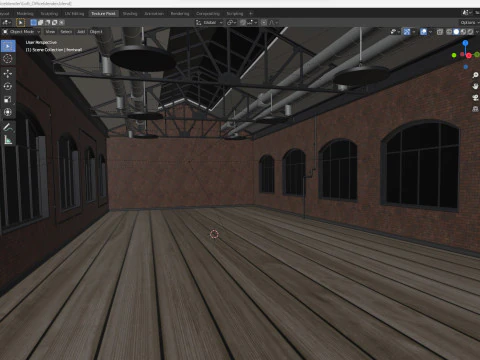Add a new workspace with plus button
This screenshot has height=360, width=480.
pos(251,14)
